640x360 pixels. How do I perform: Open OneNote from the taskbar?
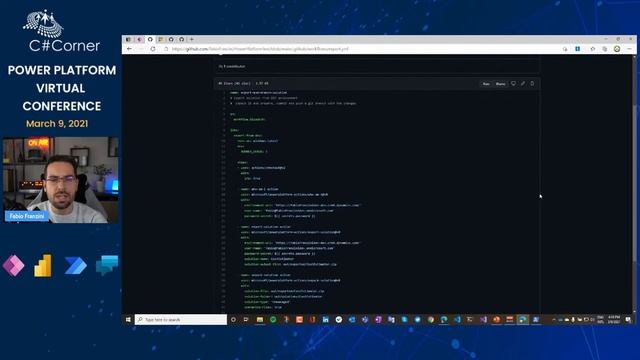click(x=378, y=320)
